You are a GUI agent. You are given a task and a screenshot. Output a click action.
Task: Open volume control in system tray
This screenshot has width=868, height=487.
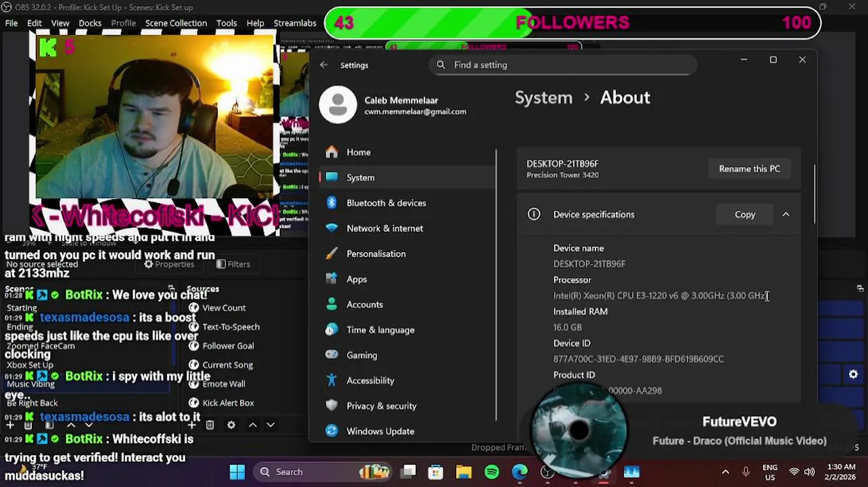809,472
